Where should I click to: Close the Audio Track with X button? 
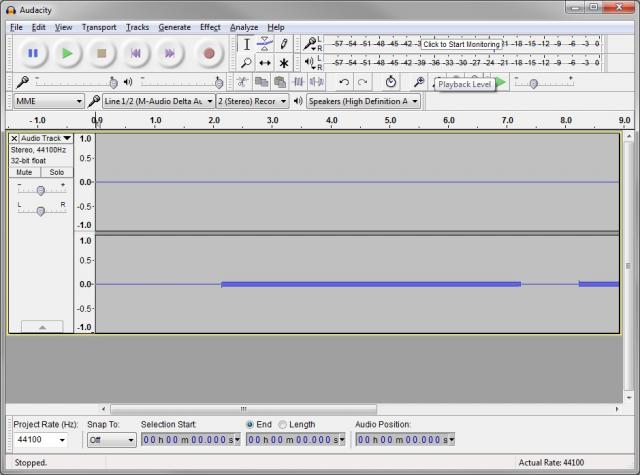point(14,138)
